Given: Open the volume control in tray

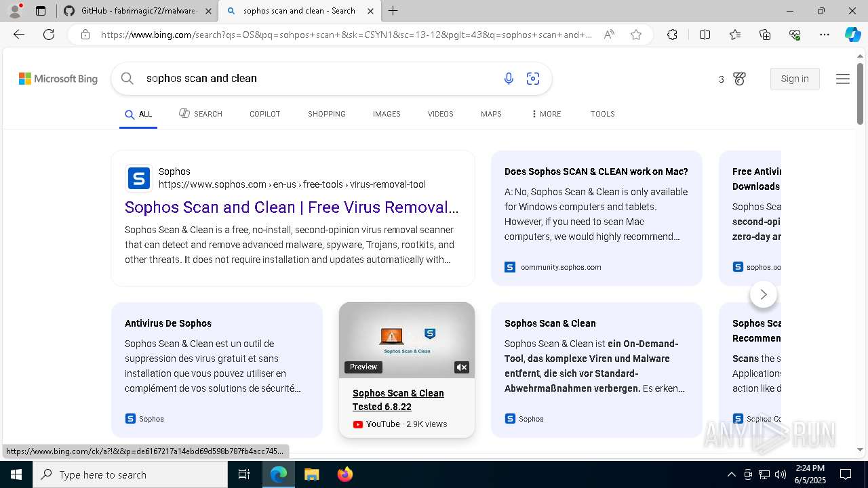Looking at the screenshot, I should (781, 474).
